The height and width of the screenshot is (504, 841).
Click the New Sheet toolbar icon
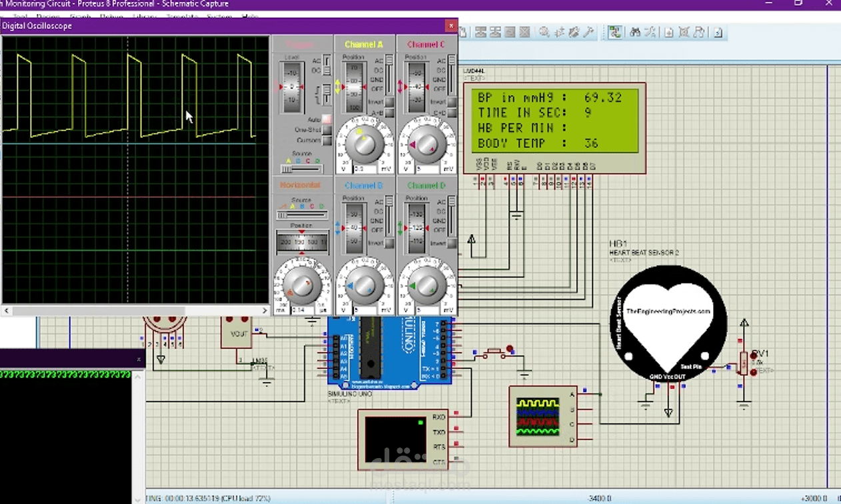point(668,32)
